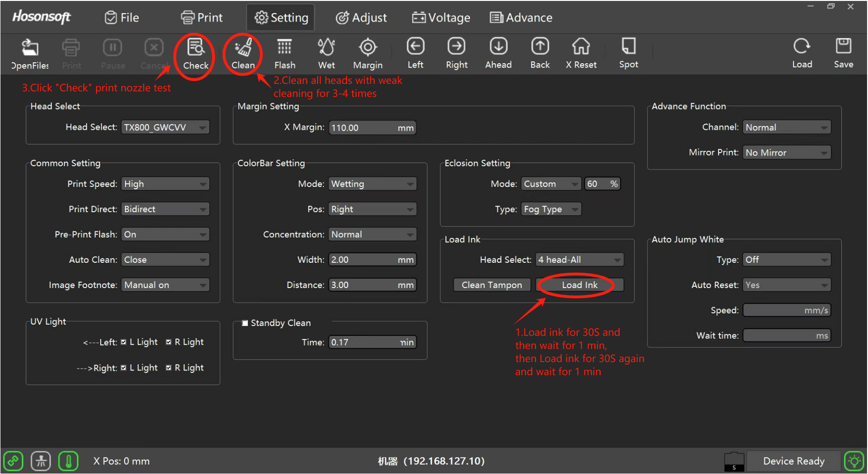Screen dimensions: 868x474
Task: Open the Print Speed dropdown
Action: pyautogui.click(x=165, y=184)
